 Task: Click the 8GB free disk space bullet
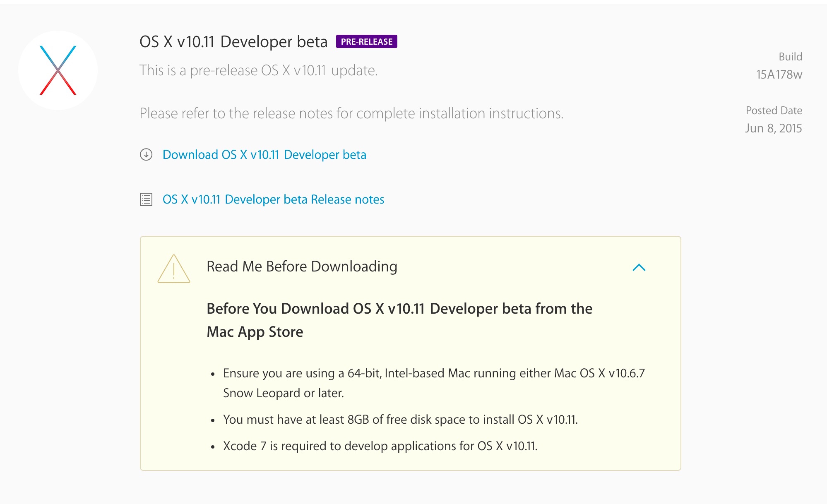(x=400, y=420)
